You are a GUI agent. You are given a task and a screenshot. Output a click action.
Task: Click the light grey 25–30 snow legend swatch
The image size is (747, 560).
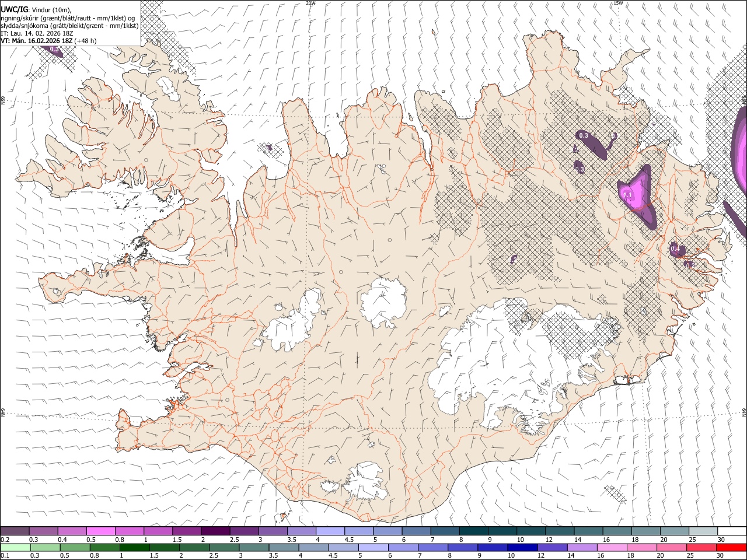[x=703, y=531]
